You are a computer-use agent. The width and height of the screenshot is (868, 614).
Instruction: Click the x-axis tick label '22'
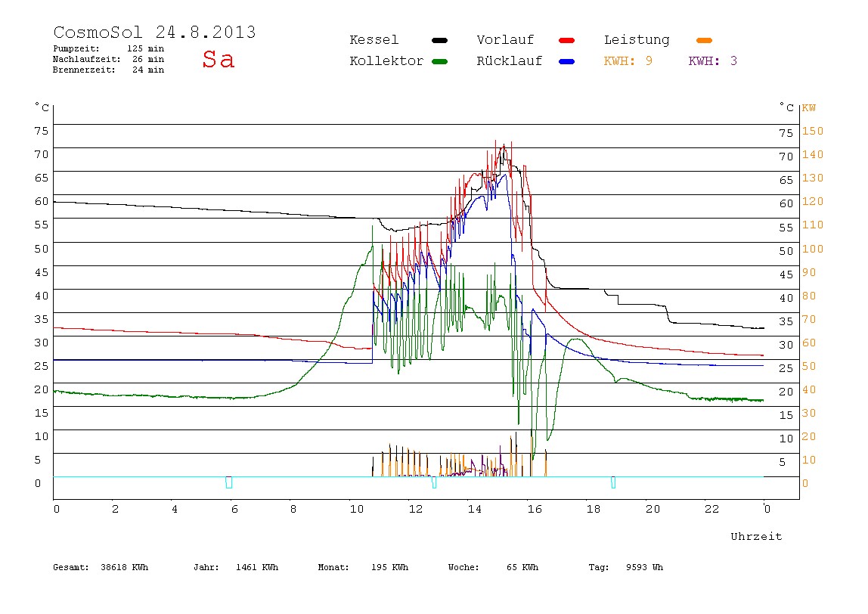(x=712, y=509)
